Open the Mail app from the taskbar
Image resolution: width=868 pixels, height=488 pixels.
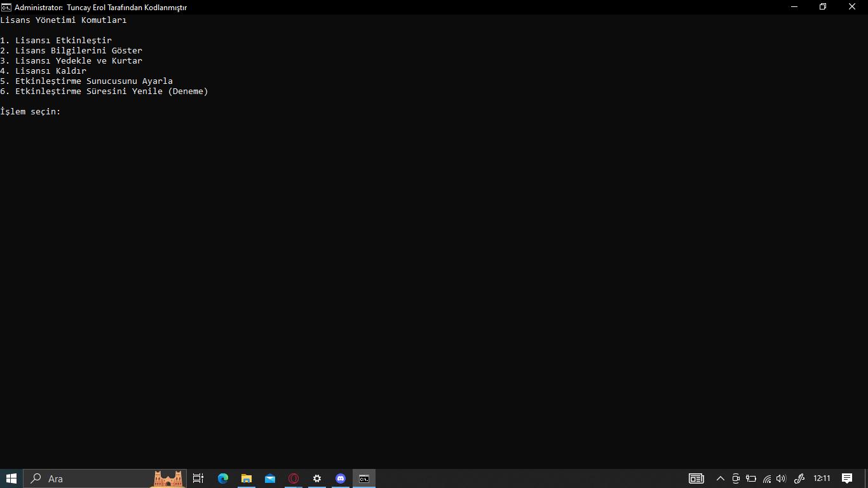point(269,478)
